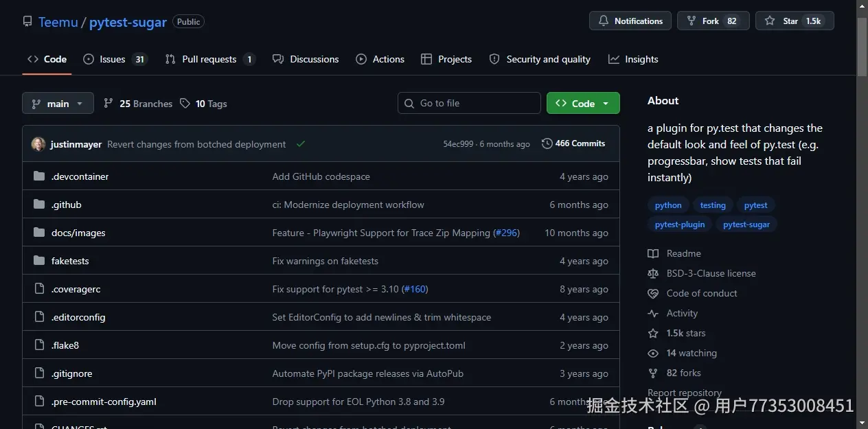Open the .coveragerc file
The width and height of the screenshot is (868, 429).
(76, 289)
